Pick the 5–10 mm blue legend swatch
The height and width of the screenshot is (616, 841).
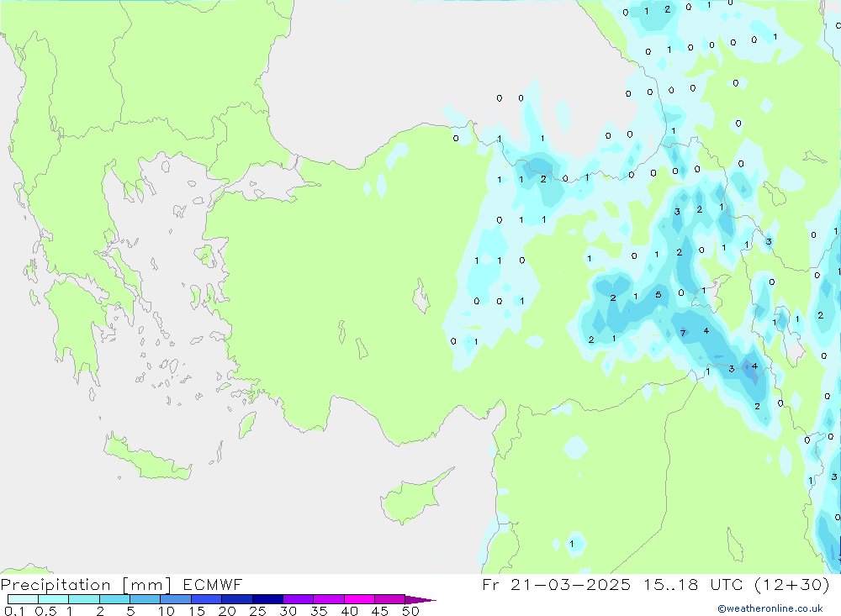point(145,599)
